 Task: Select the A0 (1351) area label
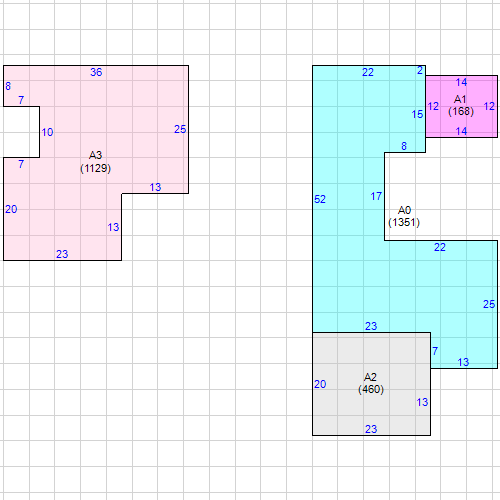[404, 216]
